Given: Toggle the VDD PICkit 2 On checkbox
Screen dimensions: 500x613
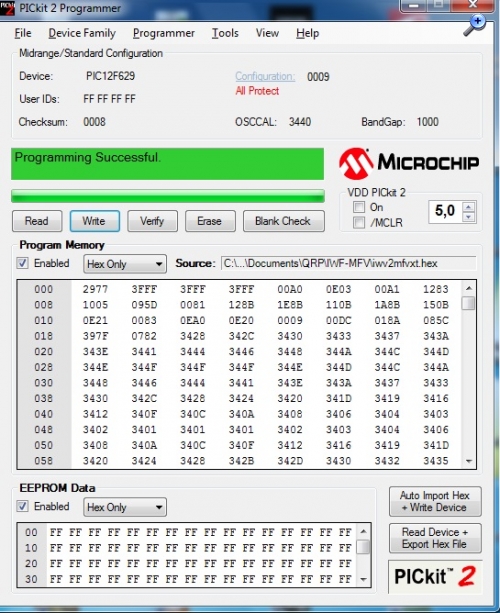Looking at the screenshot, I should [x=358, y=207].
